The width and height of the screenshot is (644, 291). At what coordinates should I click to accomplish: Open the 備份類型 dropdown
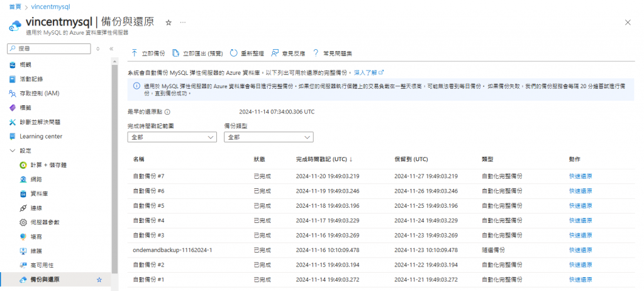coord(269,137)
